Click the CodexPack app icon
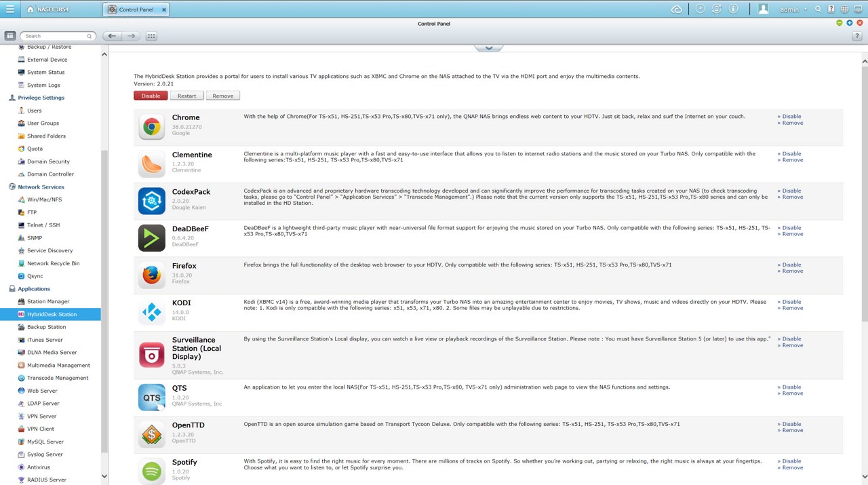 click(x=151, y=201)
